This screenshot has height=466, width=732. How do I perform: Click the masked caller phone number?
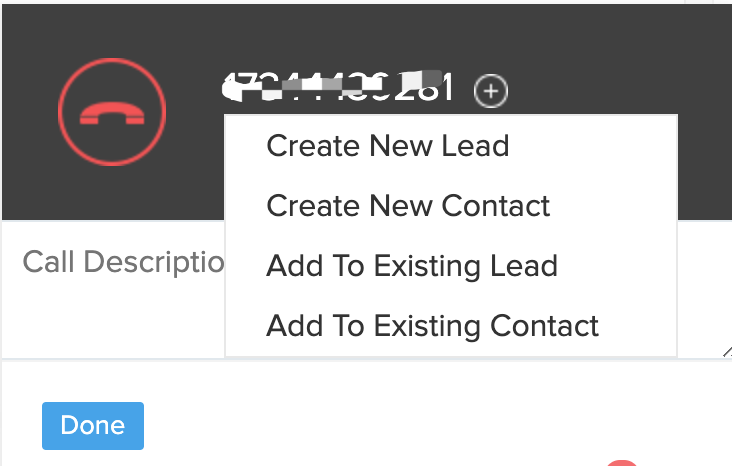pos(340,88)
